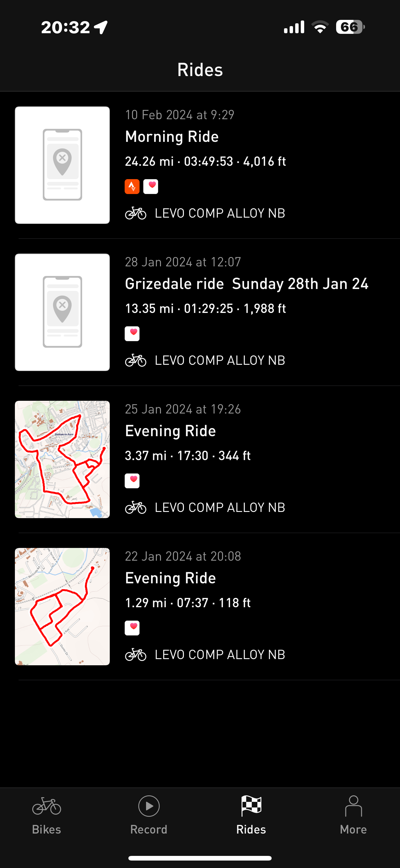Open the 3.37 mi Evening Ride title
Screen dimensions: 400x868
(x=170, y=431)
